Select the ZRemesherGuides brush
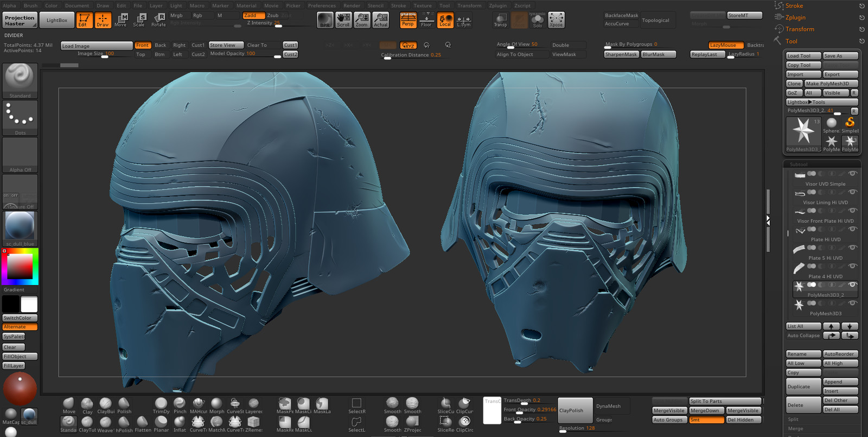868x437 pixels. 253,424
